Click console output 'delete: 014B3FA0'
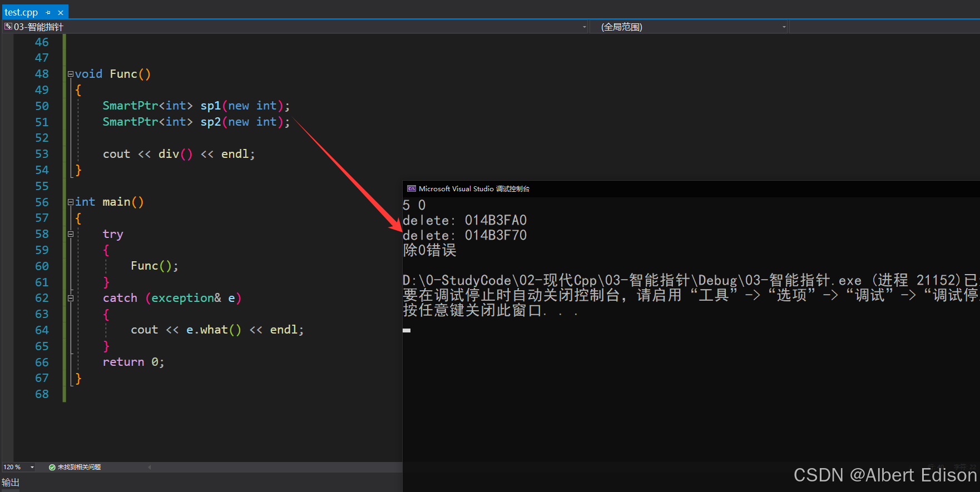The height and width of the screenshot is (492, 980). pos(464,220)
